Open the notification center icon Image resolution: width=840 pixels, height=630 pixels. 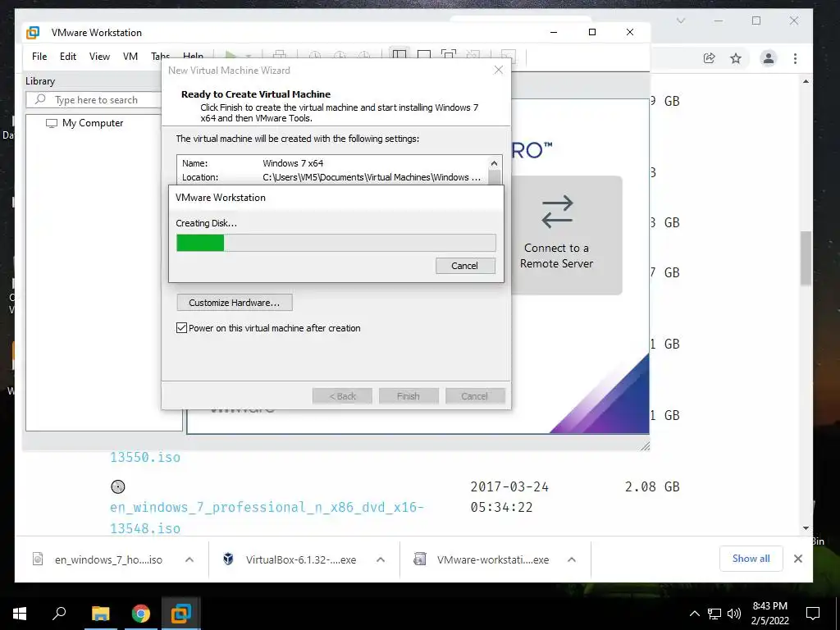(x=813, y=614)
